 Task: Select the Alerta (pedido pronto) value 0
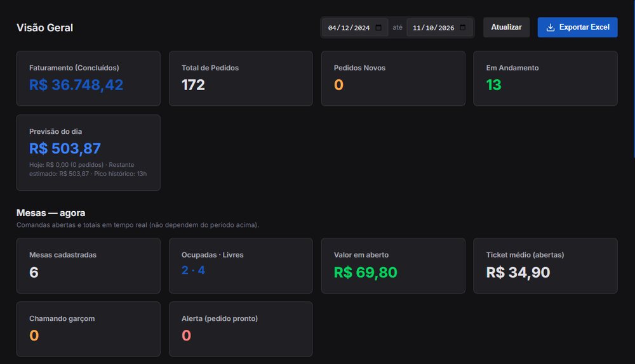[x=186, y=335]
